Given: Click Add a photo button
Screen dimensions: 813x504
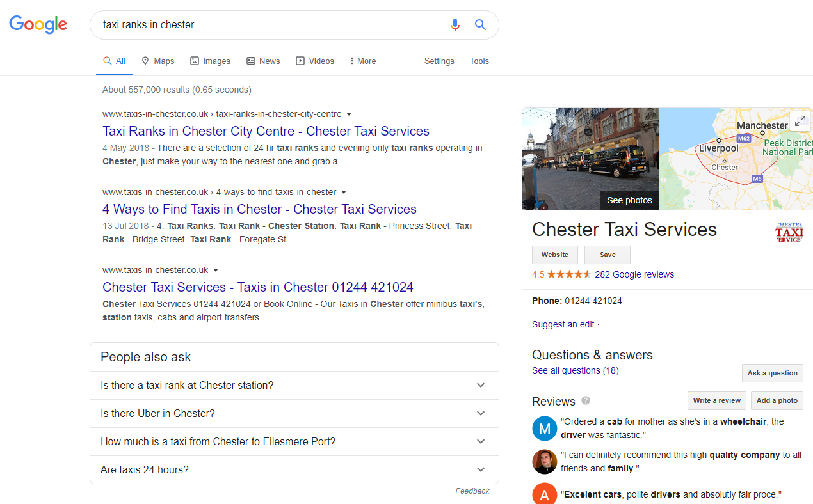Looking at the screenshot, I should click(777, 400).
